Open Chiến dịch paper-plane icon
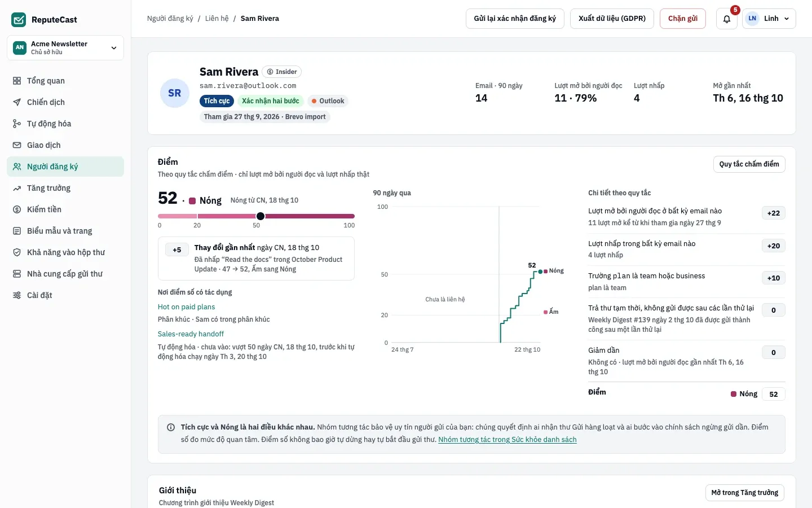Image resolution: width=812 pixels, height=508 pixels. tap(17, 102)
